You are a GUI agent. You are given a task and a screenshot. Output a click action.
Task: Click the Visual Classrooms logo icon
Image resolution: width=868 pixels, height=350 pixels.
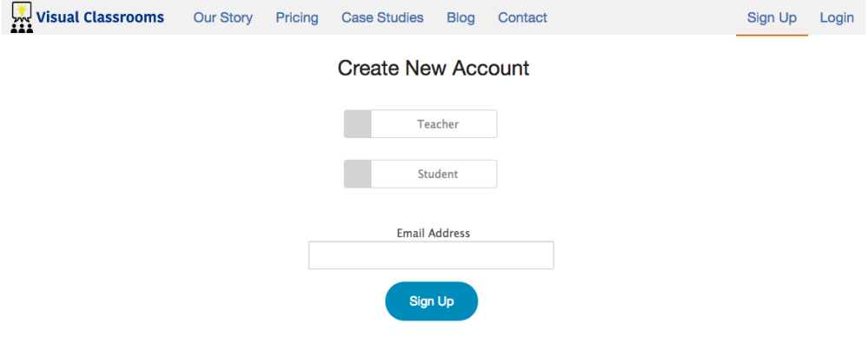click(x=22, y=17)
